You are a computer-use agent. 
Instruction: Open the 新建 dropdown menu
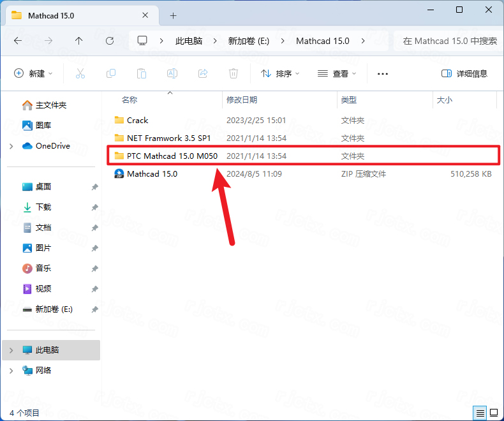pyautogui.click(x=34, y=73)
